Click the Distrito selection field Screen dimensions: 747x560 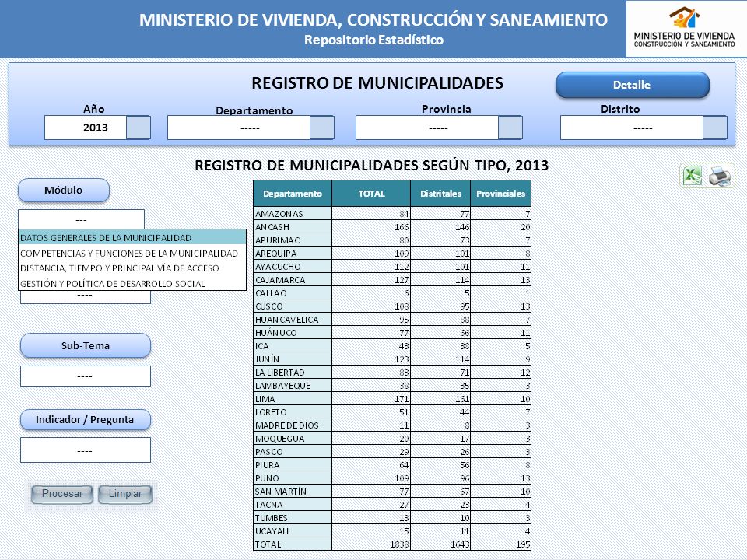[632, 128]
